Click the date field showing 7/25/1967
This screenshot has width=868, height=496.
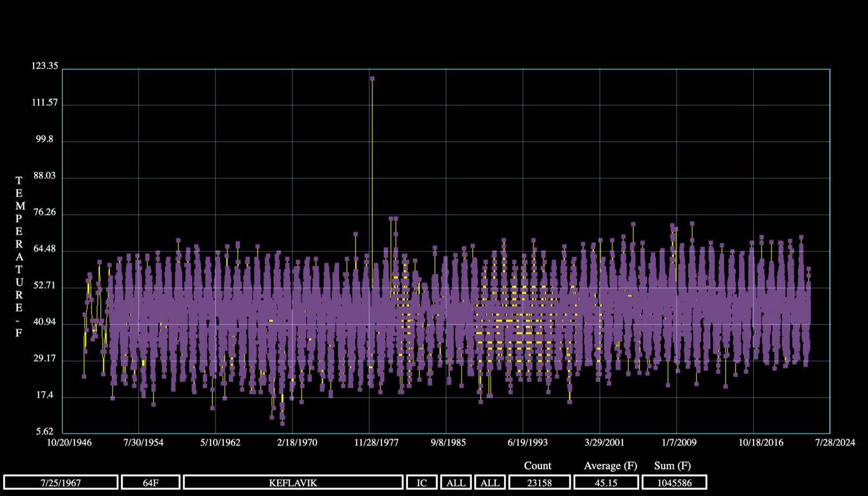[61, 482]
